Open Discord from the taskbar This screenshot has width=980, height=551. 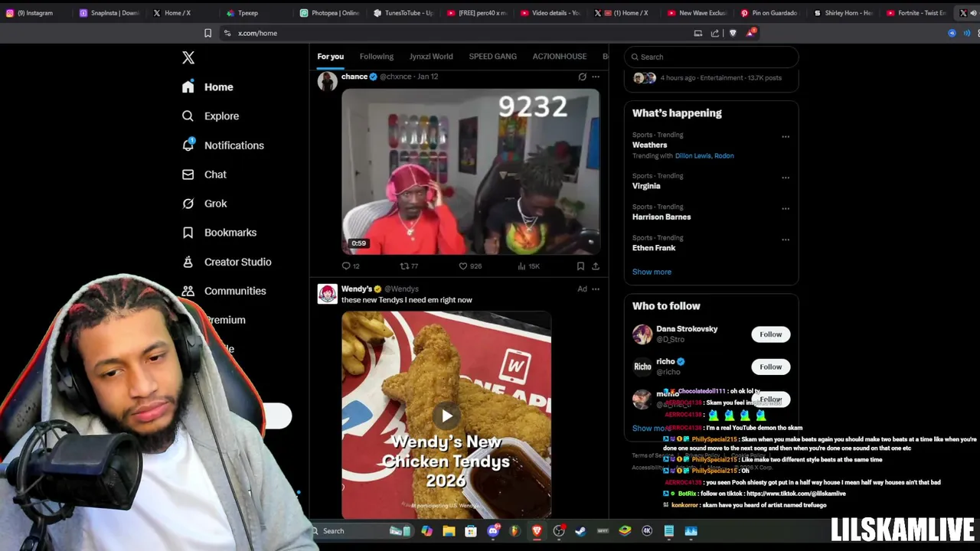[x=493, y=531]
